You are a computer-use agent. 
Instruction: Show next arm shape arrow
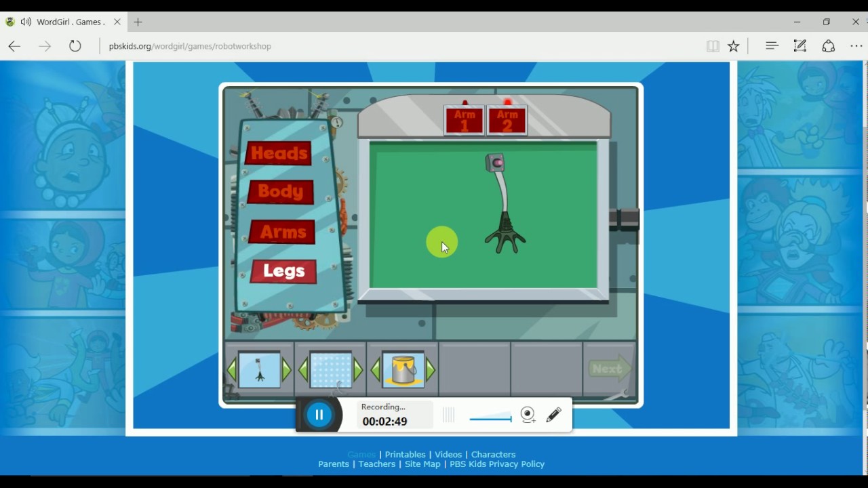[x=287, y=370]
